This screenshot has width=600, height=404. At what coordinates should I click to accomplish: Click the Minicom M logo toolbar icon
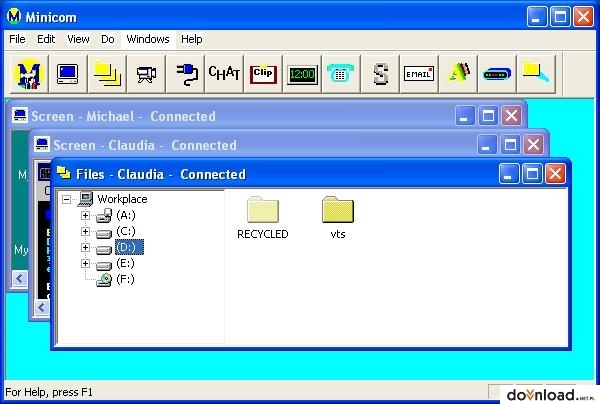point(29,74)
